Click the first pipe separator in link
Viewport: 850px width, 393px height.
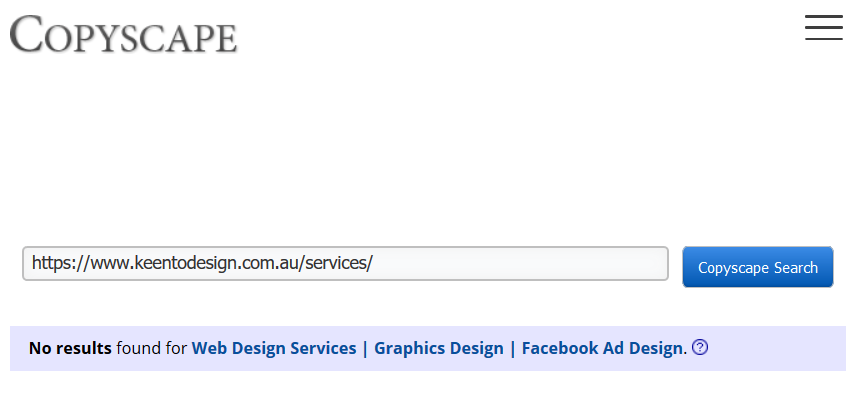click(x=365, y=349)
